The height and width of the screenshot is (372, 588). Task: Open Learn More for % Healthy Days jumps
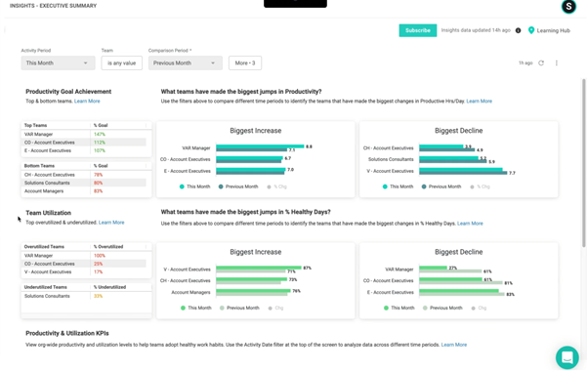[470, 224]
